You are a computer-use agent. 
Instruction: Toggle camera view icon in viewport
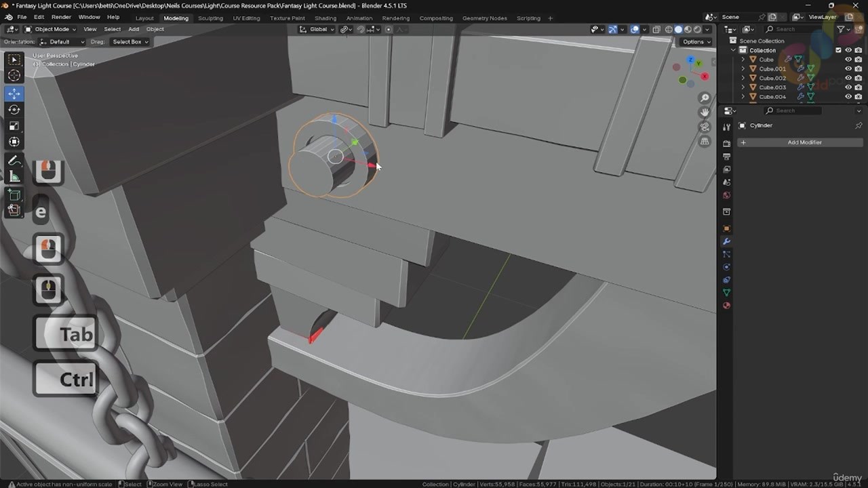[705, 127]
